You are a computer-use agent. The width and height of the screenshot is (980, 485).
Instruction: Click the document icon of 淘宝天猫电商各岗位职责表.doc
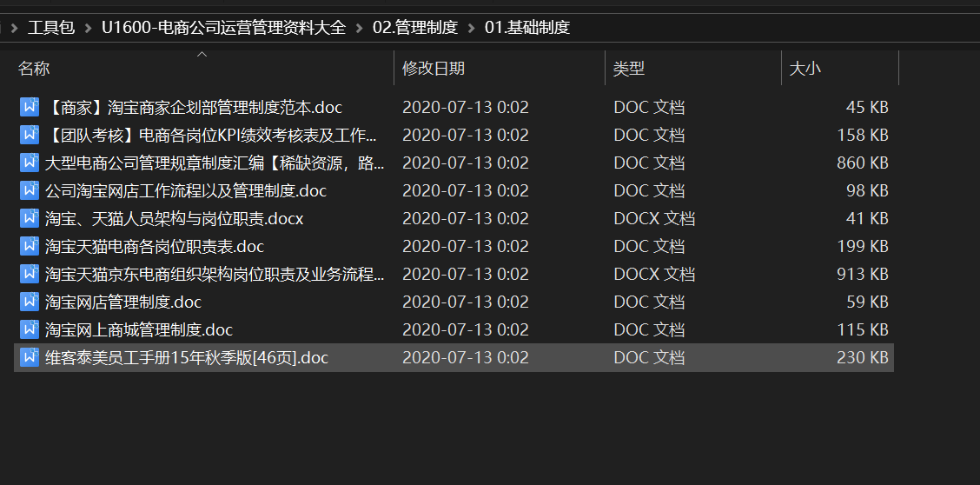point(30,246)
